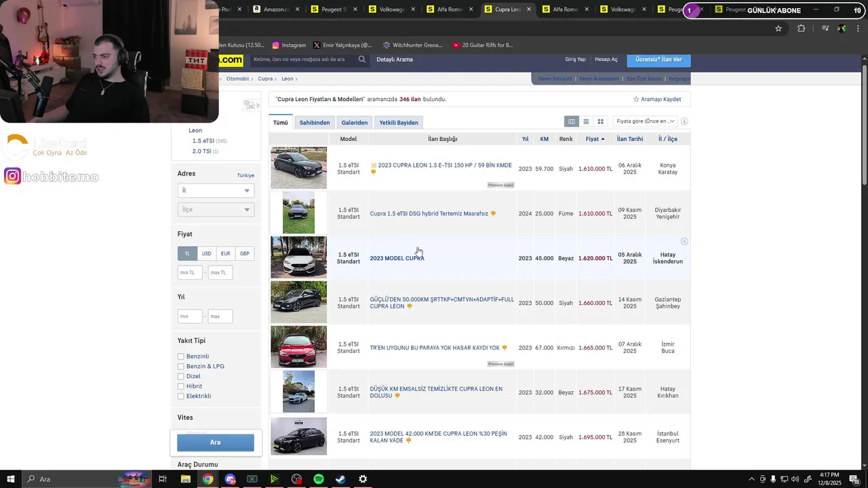Check the Dizel fuel type box
The height and width of the screenshot is (488, 868).
coord(181,376)
